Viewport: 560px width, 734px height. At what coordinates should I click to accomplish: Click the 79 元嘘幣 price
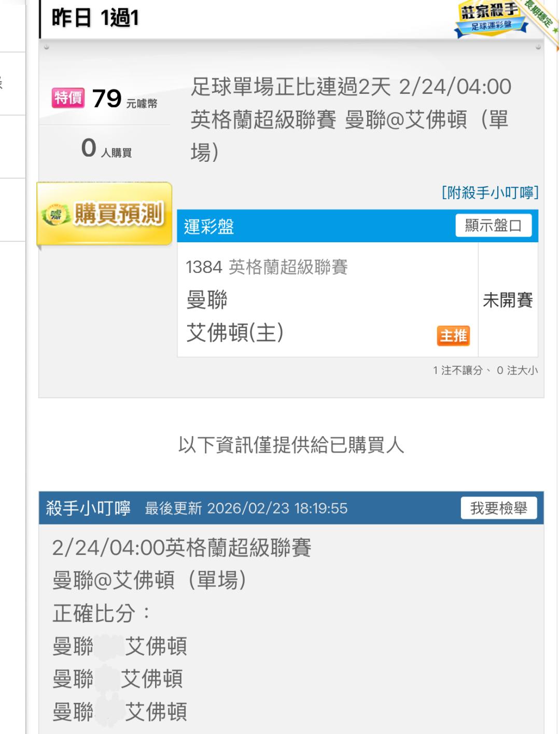tap(124, 99)
